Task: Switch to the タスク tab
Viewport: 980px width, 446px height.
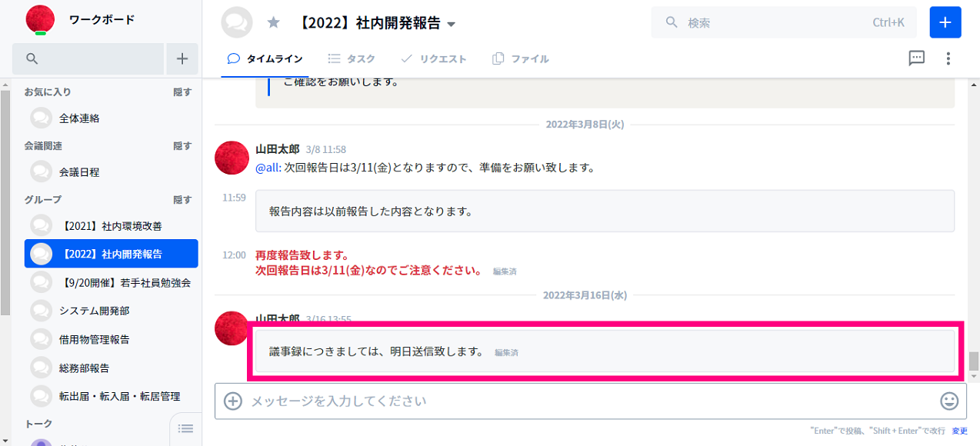Action: tap(352, 58)
